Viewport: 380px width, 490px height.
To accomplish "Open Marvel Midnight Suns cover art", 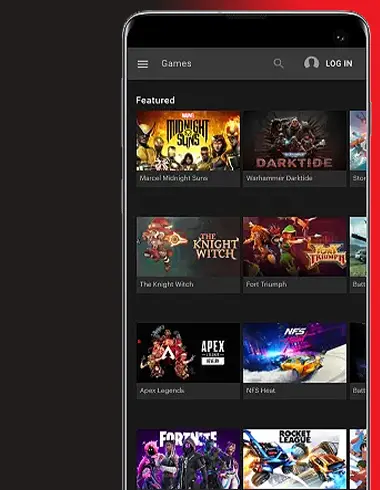I will [188, 141].
